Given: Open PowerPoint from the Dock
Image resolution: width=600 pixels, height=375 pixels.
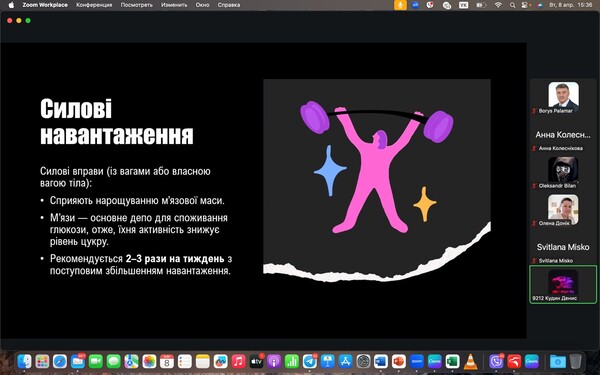Looking at the screenshot, I should [x=399, y=361].
